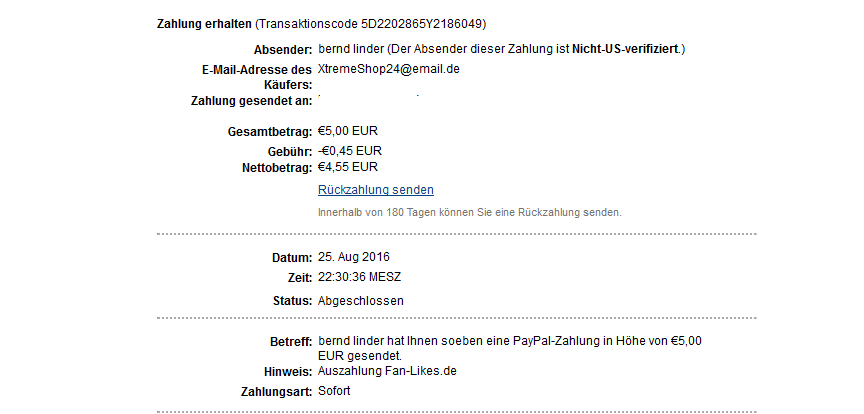Click the Nettobetrag value €4,55 EUR
The width and height of the screenshot is (864, 414).
347,167
